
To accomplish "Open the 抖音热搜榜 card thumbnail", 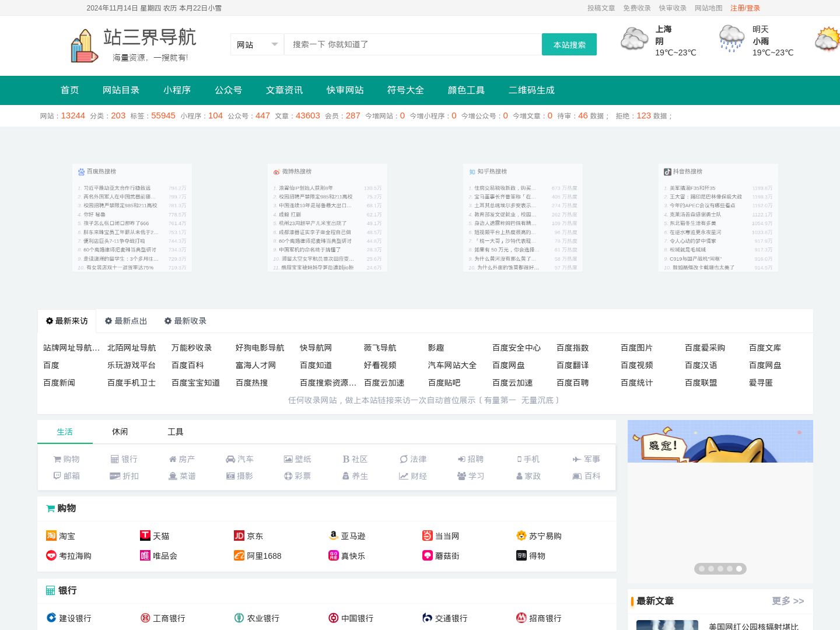I will (718, 218).
